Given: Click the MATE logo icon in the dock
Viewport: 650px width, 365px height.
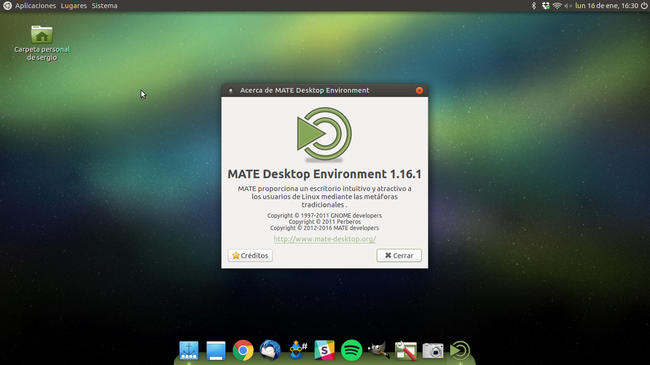Looking at the screenshot, I should (460, 351).
